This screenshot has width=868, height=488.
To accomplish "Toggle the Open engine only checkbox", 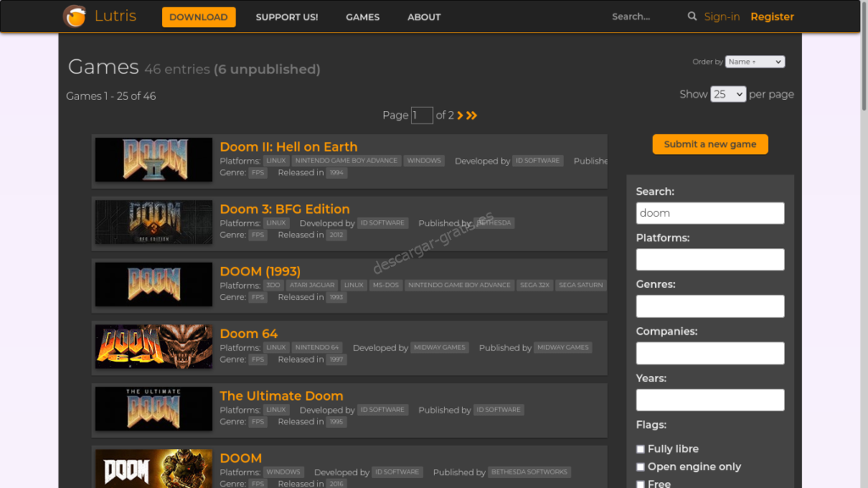I will click(641, 467).
